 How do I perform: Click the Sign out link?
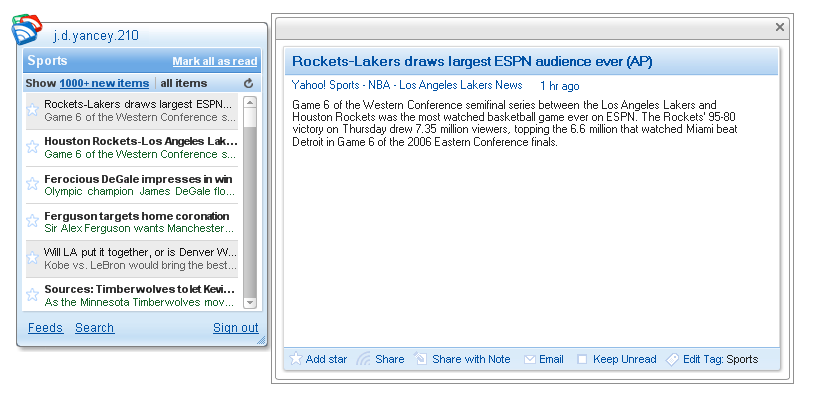tap(235, 328)
